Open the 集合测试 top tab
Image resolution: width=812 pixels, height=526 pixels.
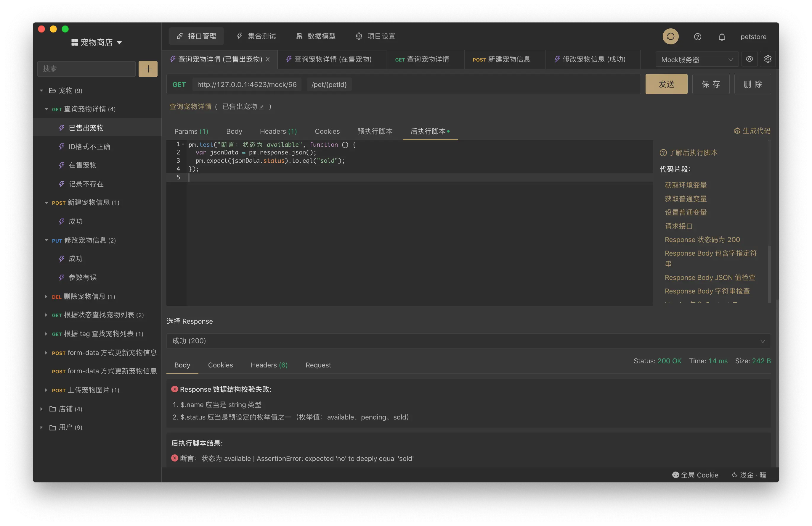(x=256, y=36)
